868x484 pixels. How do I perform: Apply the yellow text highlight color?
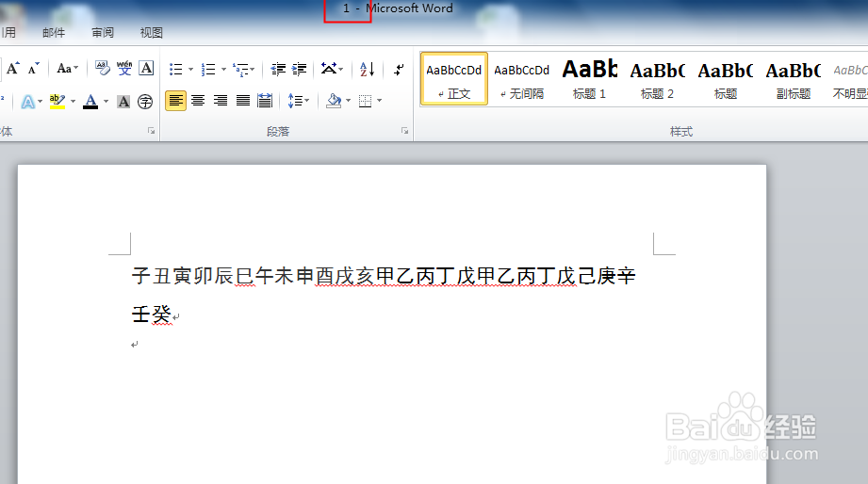tap(57, 102)
